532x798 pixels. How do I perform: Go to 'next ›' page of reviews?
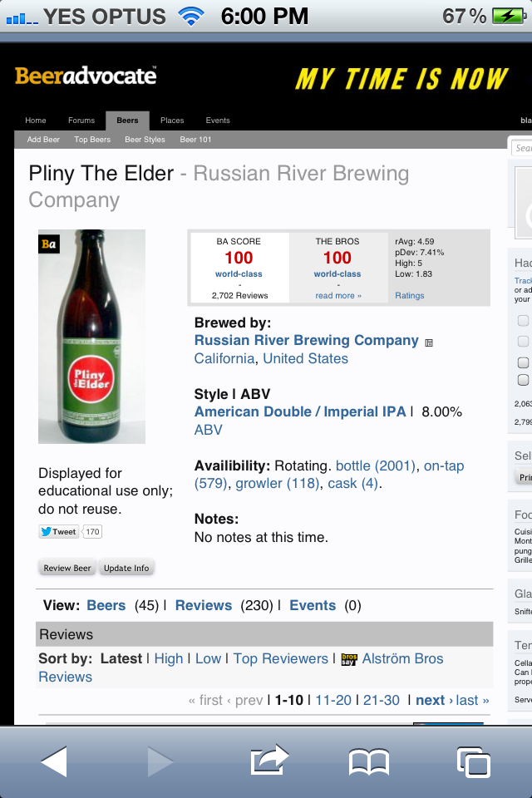point(433,700)
